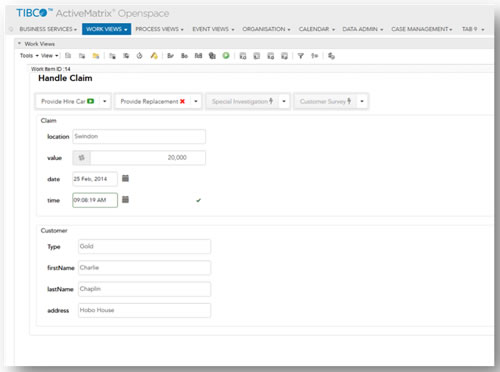Open the View dropdown menu
This screenshot has height=372, width=500.
[x=50, y=56]
